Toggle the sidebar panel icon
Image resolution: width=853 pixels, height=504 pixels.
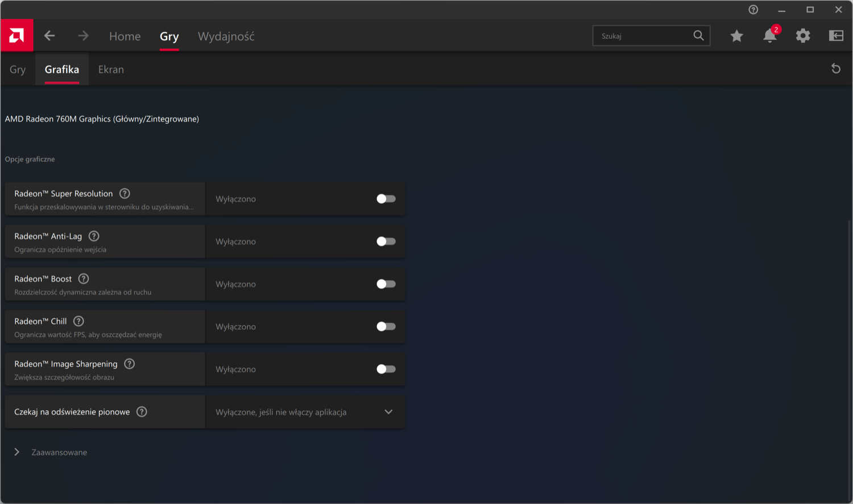click(836, 36)
